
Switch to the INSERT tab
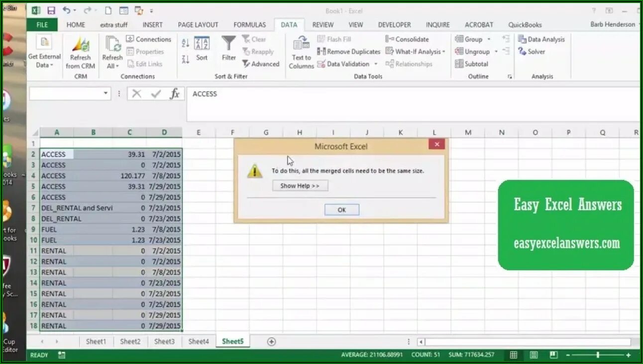coord(152,25)
